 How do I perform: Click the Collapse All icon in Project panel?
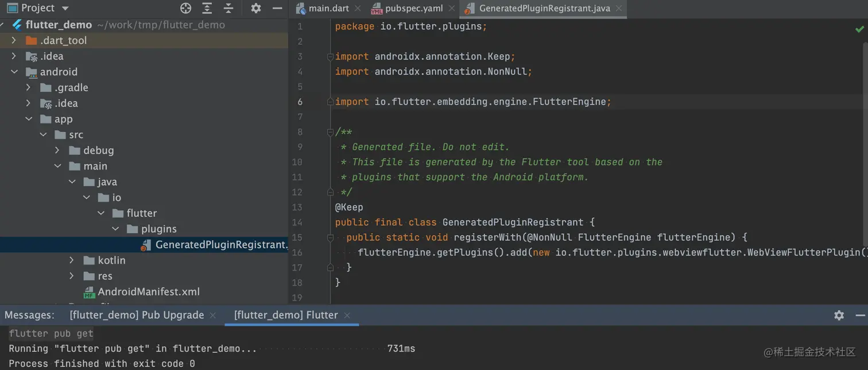tap(228, 8)
